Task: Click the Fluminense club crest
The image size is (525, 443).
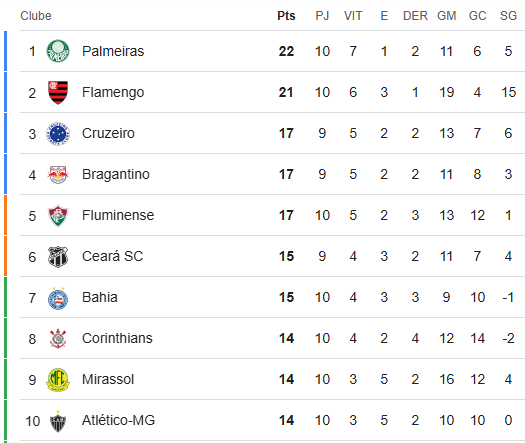Action: (x=58, y=216)
